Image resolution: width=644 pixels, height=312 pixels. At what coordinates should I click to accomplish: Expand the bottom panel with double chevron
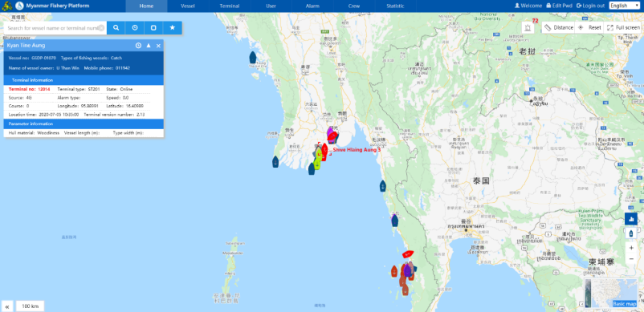pyautogui.click(x=7, y=306)
